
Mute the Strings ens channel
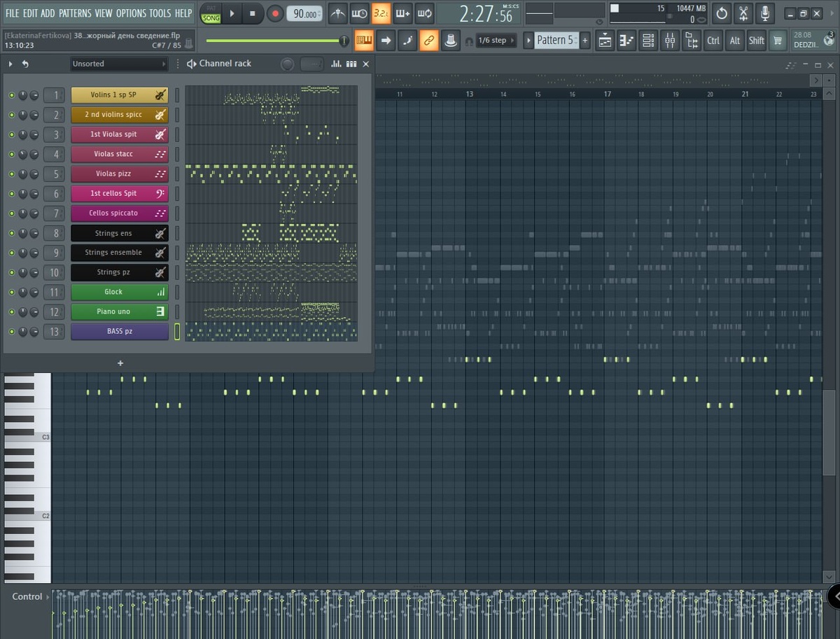pos(11,233)
